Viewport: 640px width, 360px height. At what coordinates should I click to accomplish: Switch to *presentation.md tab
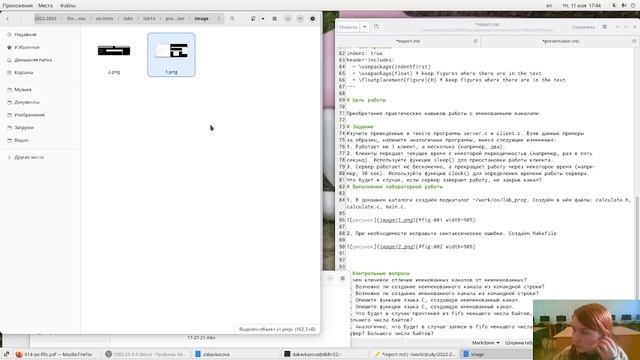[560, 41]
